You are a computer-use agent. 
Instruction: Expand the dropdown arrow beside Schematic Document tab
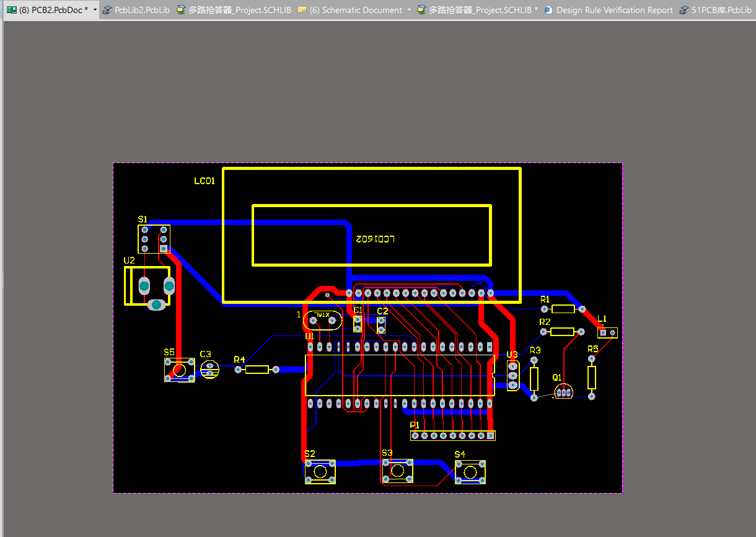click(x=409, y=10)
